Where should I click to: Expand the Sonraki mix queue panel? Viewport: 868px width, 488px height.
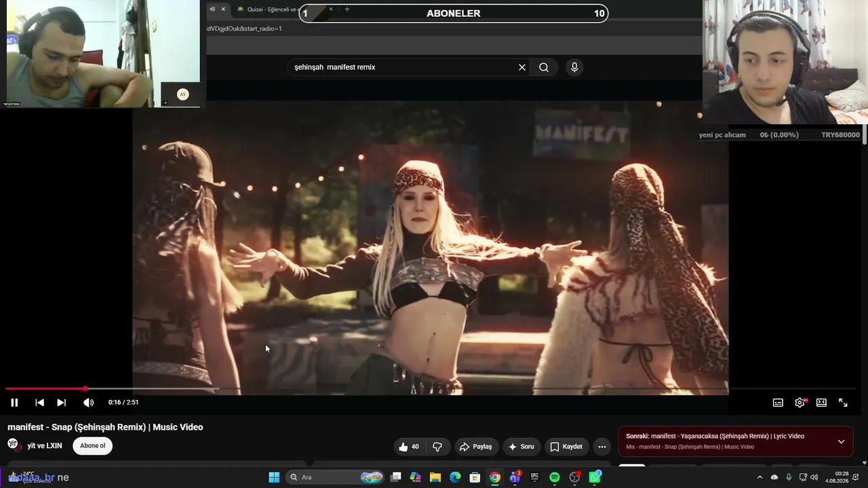[x=841, y=441]
